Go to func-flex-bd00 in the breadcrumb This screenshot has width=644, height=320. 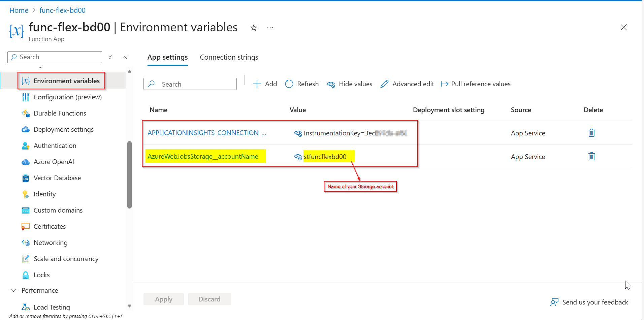(x=62, y=10)
